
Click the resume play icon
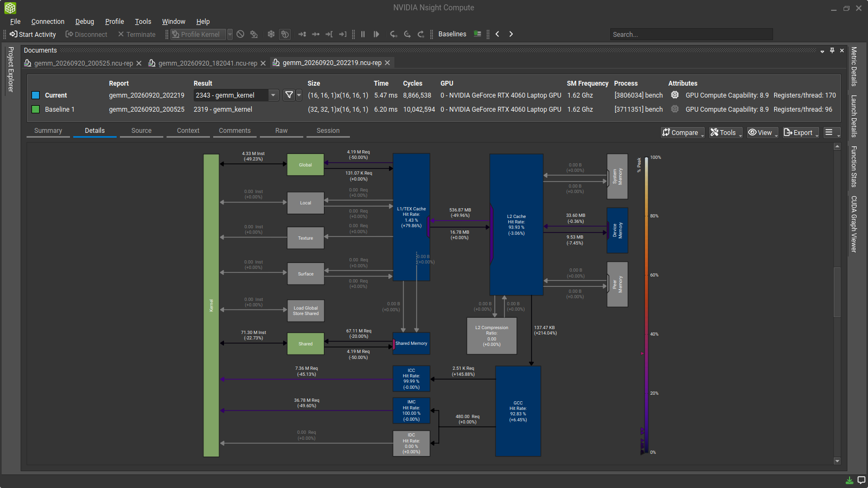click(x=376, y=34)
